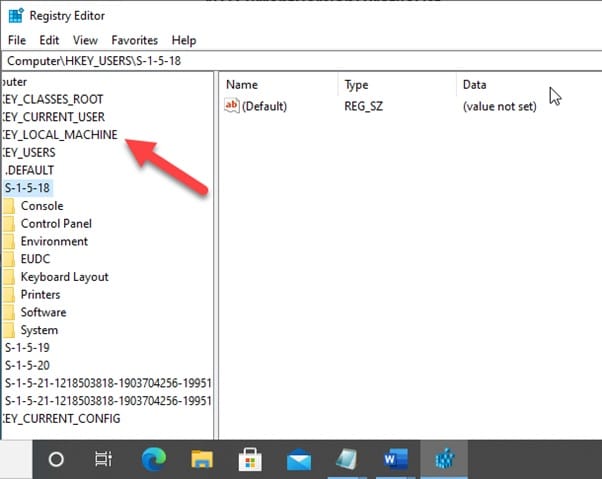Image resolution: width=602 pixels, height=479 pixels.
Task: Click the Console folder icon
Action: 9,206
